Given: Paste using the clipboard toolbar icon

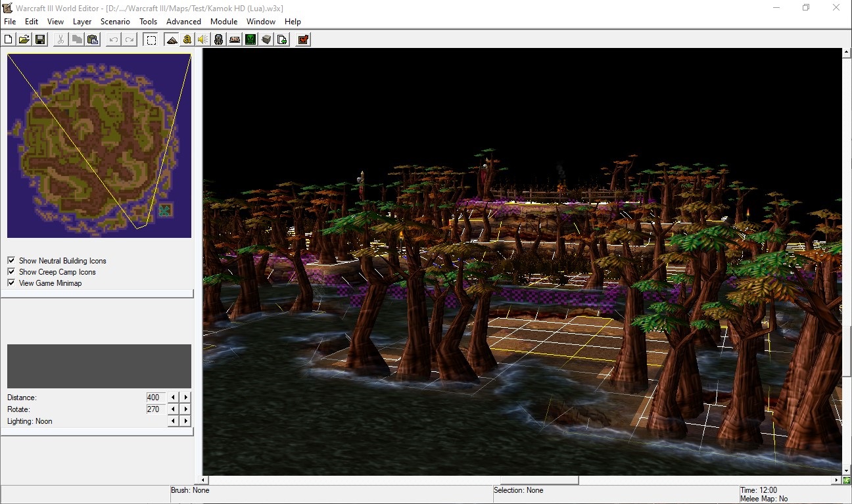Looking at the screenshot, I should (93, 39).
